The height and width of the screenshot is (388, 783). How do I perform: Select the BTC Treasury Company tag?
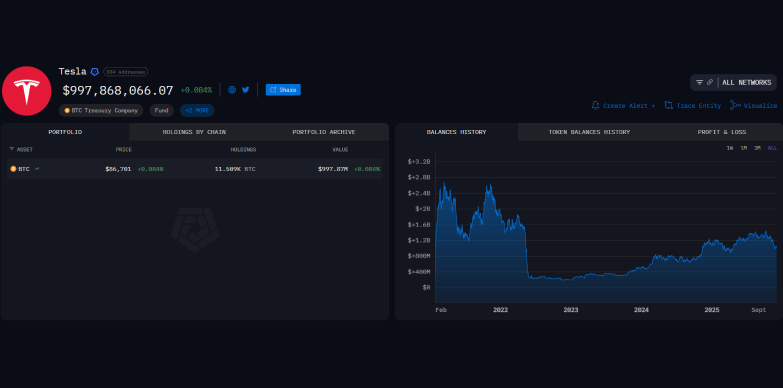(x=101, y=110)
